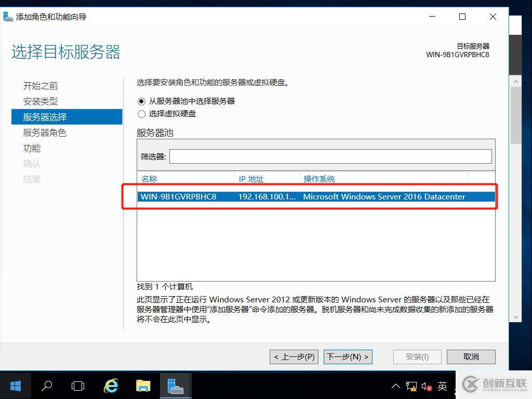This screenshot has height=399, width=532.
Task: Select 选择虚拟硬盘 radio button
Action: pyautogui.click(x=141, y=114)
